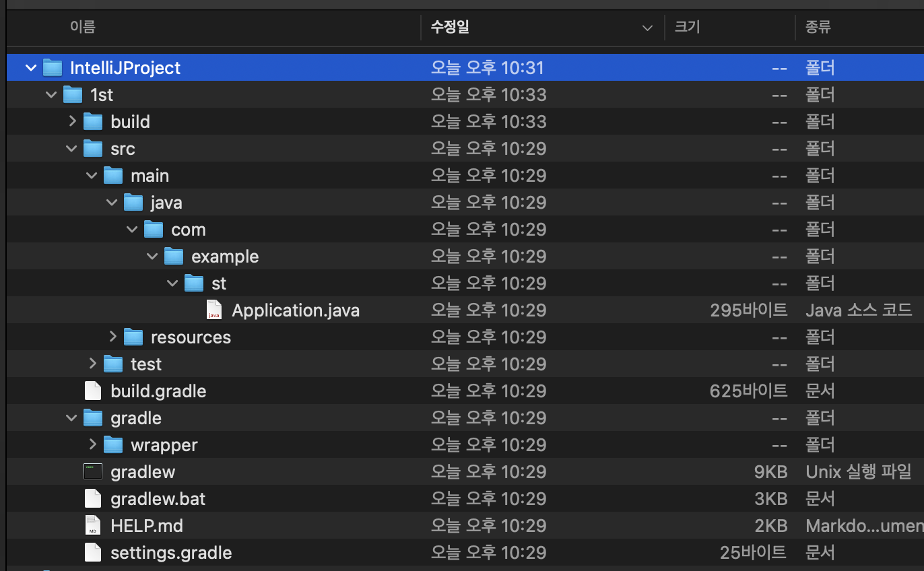Viewport: 924px width, 571px height.
Task: Collapse the st folder
Action: (172, 283)
